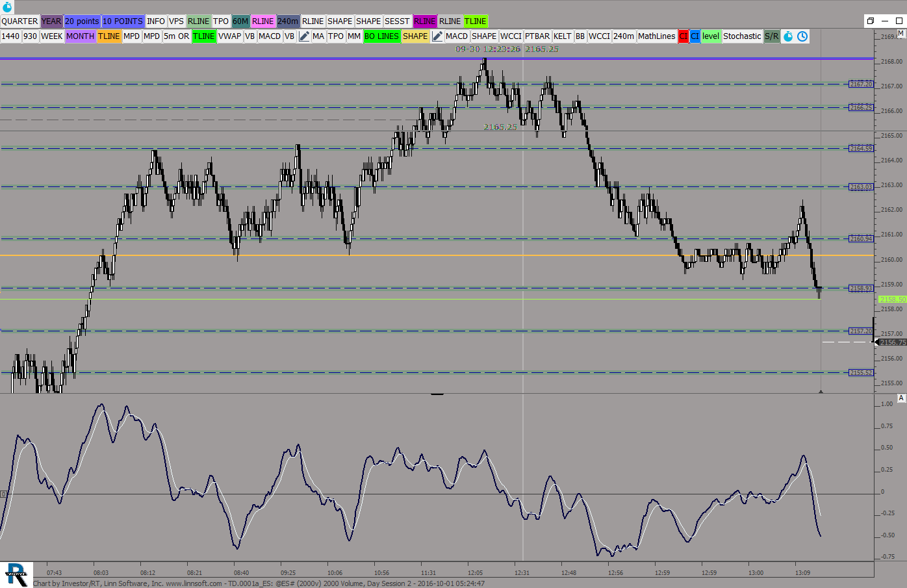Image resolution: width=907 pixels, height=588 pixels.
Task: Click the MathLines button
Action: (x=656, y=36)
